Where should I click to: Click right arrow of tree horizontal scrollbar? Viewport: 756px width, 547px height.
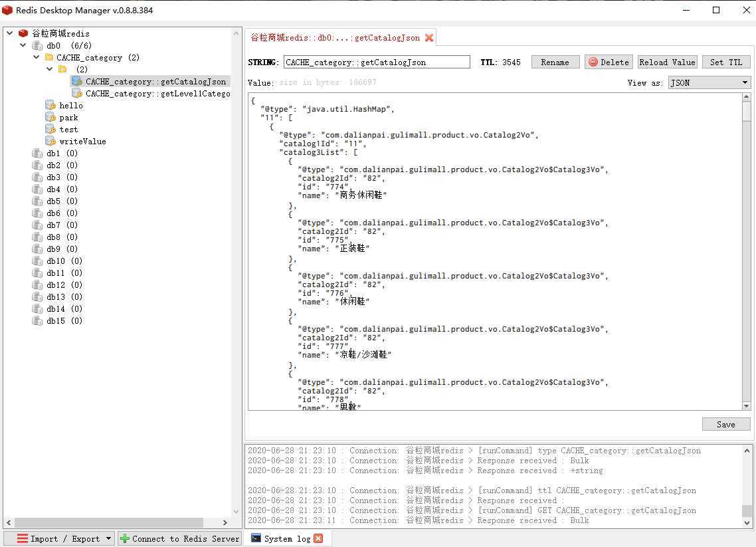(225, 522)
